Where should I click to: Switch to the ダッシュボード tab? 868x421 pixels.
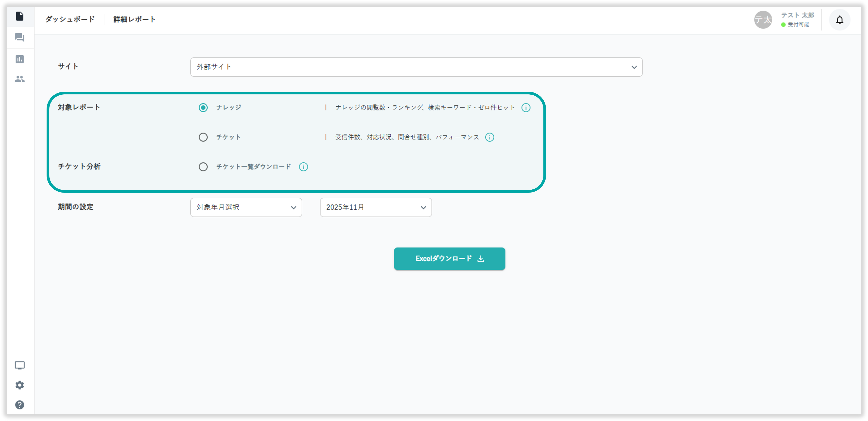[70, 20]
